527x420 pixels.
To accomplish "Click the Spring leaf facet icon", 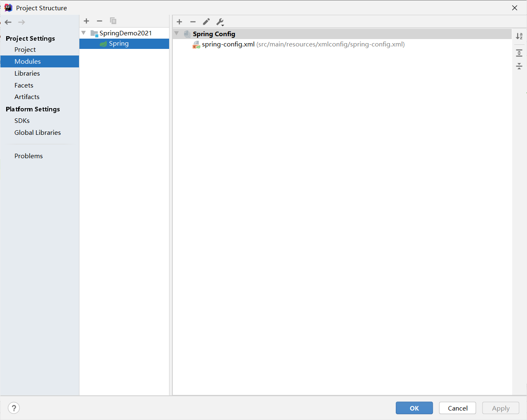I will (x=104, y=44).
